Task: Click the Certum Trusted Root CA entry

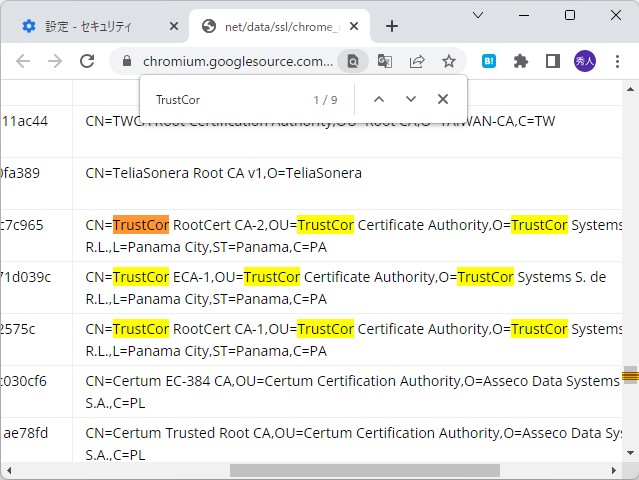Action: coord(354,443)
